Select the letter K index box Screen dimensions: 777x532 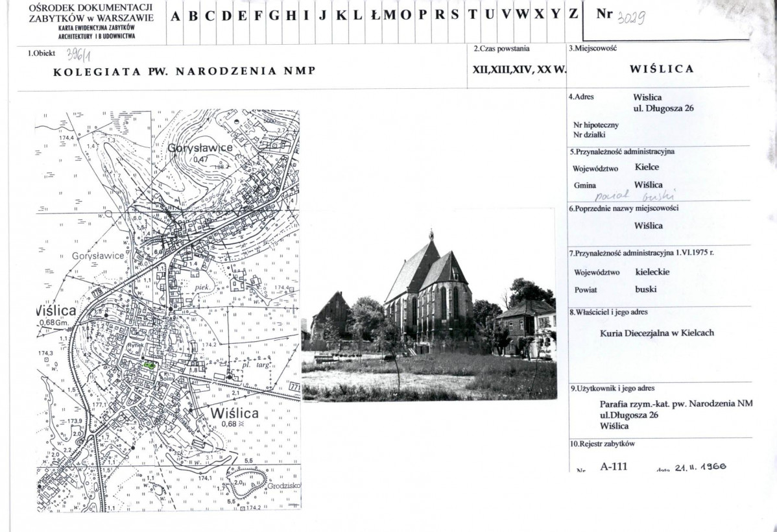pyautogui.click(x=341, y=18)
